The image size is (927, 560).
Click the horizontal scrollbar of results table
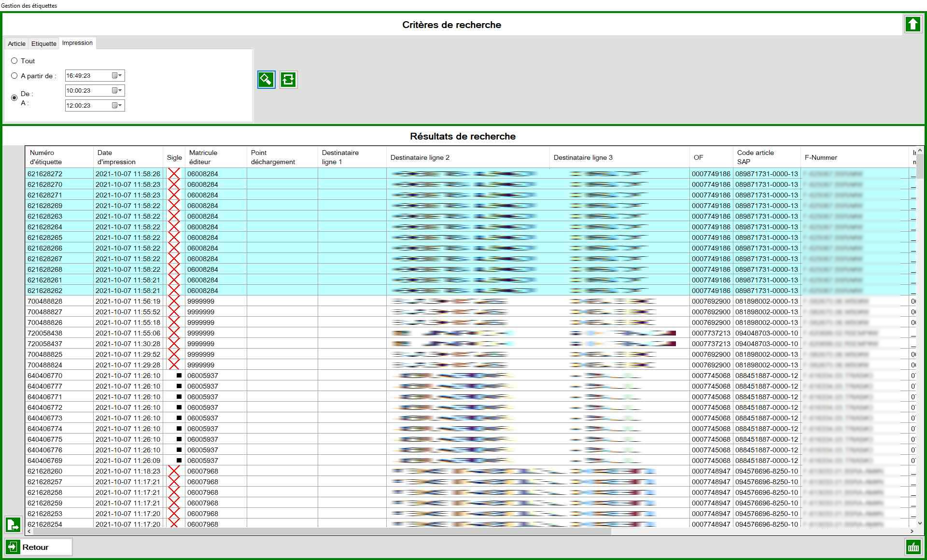pyautogui.click(x=319, y=531)
